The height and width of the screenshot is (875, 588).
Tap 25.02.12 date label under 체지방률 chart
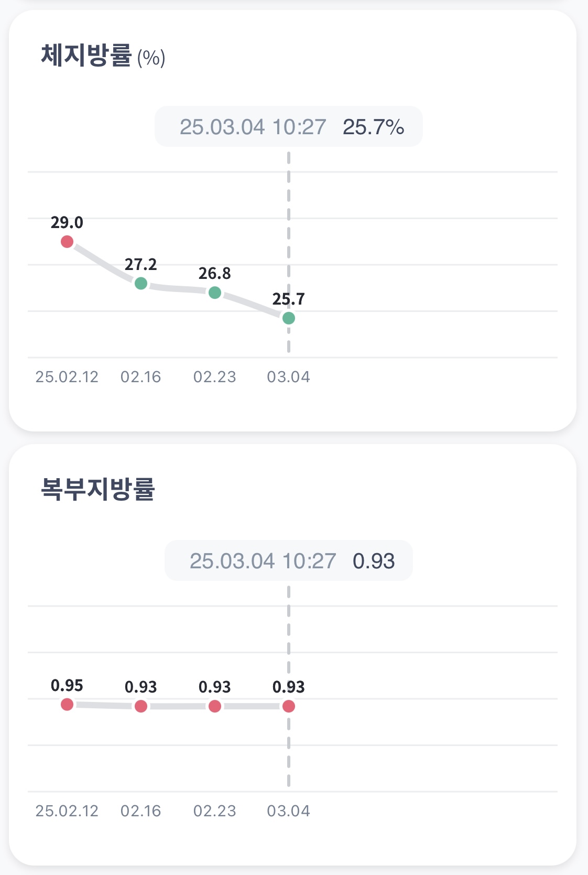(x=67, y=377)
